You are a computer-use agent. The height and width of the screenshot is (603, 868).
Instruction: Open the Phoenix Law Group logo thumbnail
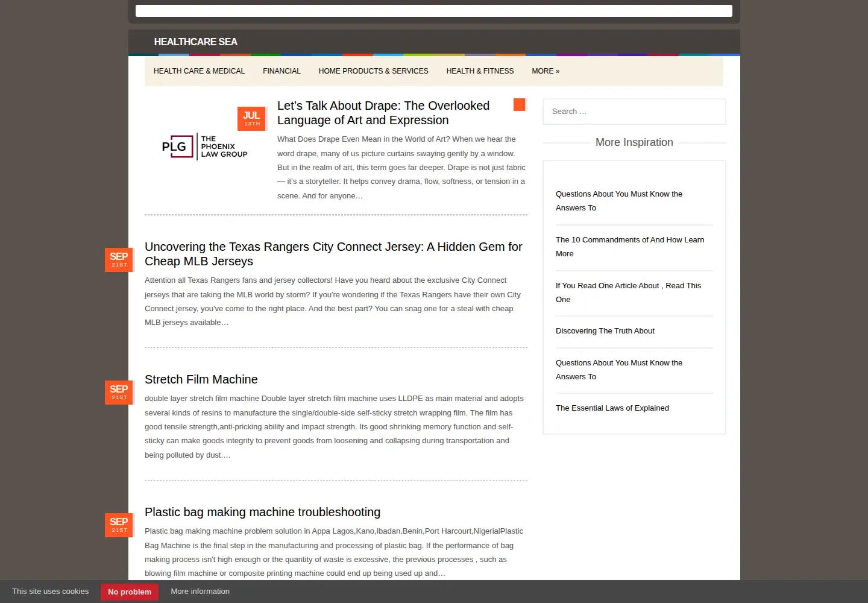205,147
